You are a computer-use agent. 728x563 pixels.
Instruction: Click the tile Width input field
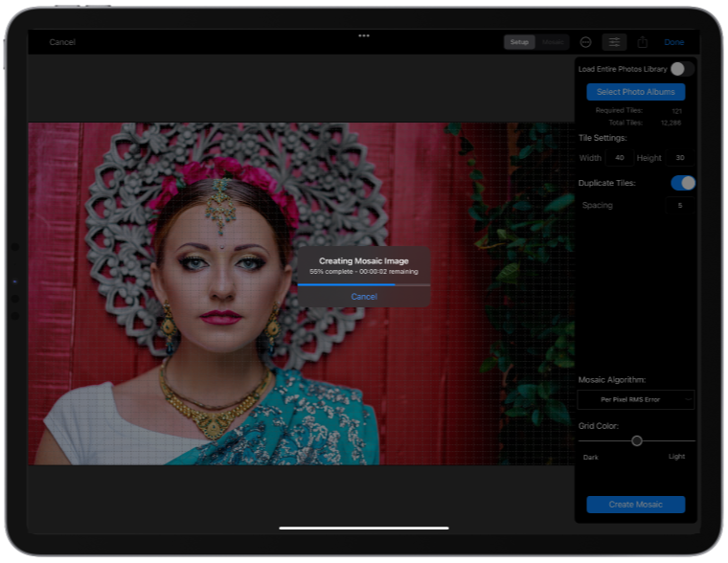click(619, 158)
